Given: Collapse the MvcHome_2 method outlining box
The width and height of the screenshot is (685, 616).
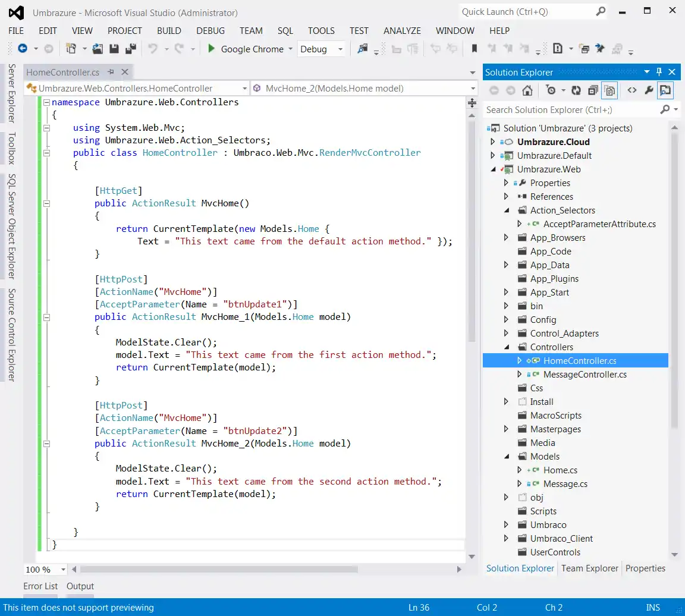Looking at the screenshot, I should (x=46, y=444).
